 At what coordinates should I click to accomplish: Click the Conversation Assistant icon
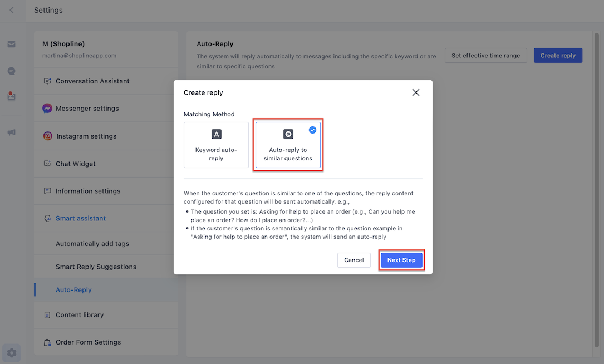pyautogui.click(x=47, y=81)
